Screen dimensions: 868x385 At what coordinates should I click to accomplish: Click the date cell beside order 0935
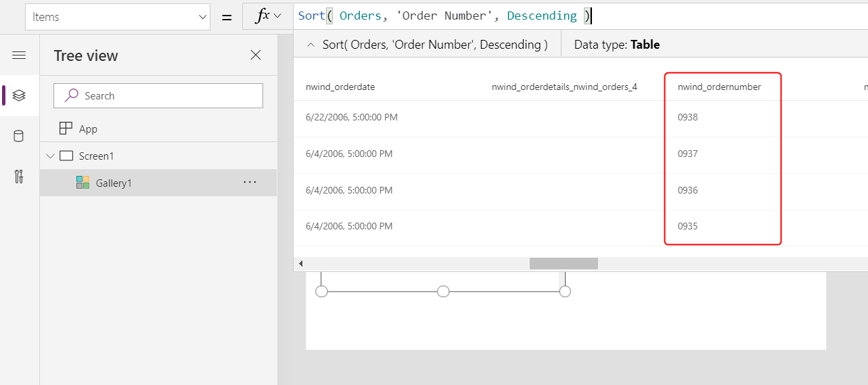[349, 226]
